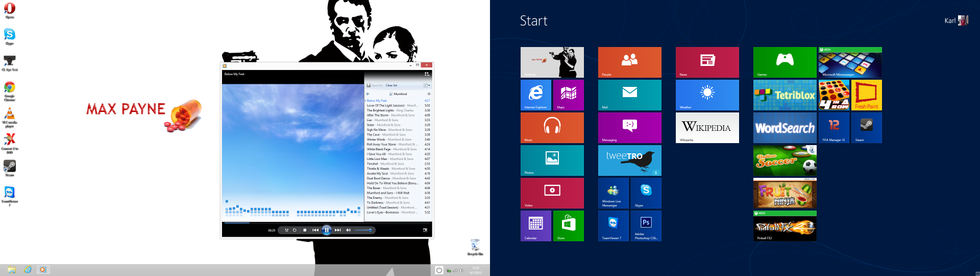Pause the current track
This screenshot has height=276, width=980.
327,230
